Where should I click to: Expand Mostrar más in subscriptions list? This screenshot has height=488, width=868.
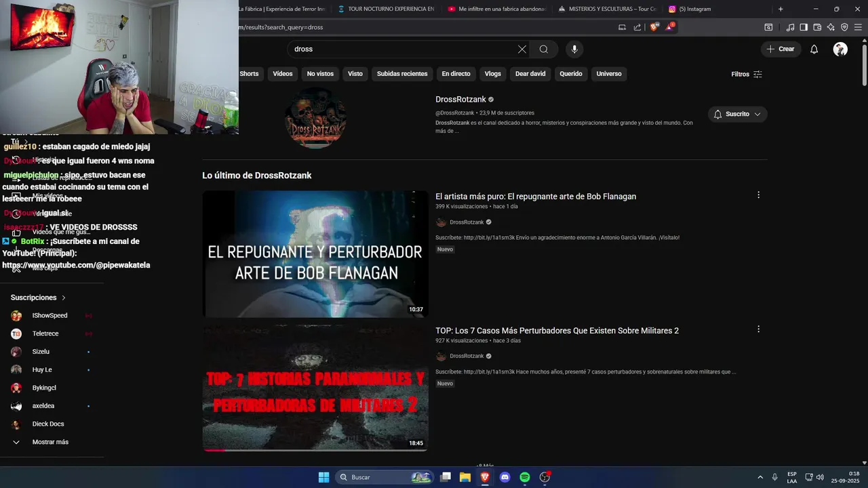click(x=41, y=442)
